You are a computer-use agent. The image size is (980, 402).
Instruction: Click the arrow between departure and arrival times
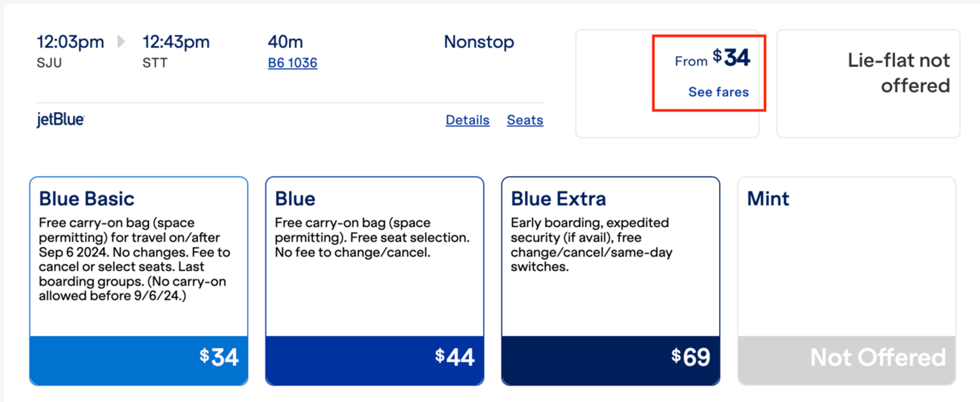(x=121, y=41)
